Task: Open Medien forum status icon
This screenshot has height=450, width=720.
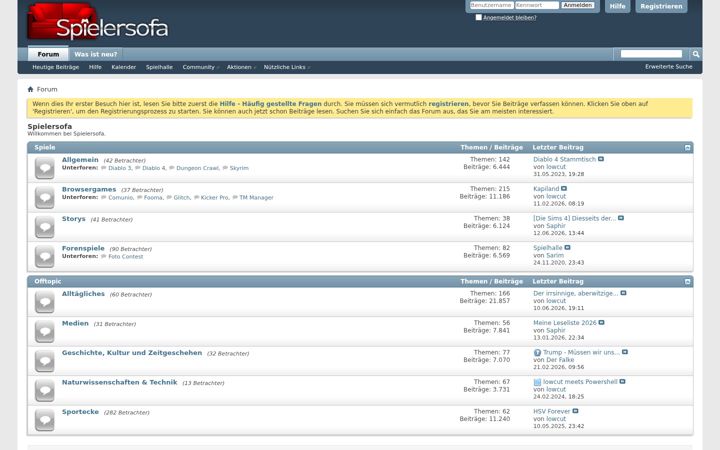Action: 45,331
